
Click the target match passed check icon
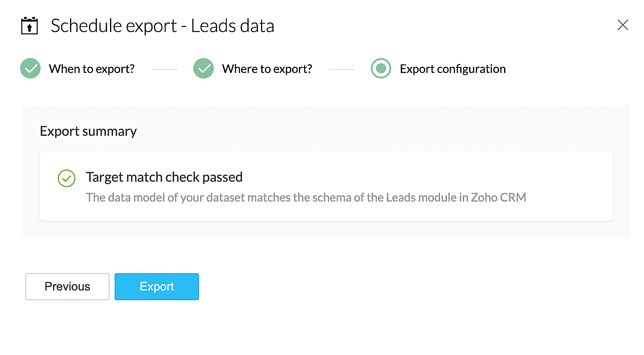coord(67,178)
